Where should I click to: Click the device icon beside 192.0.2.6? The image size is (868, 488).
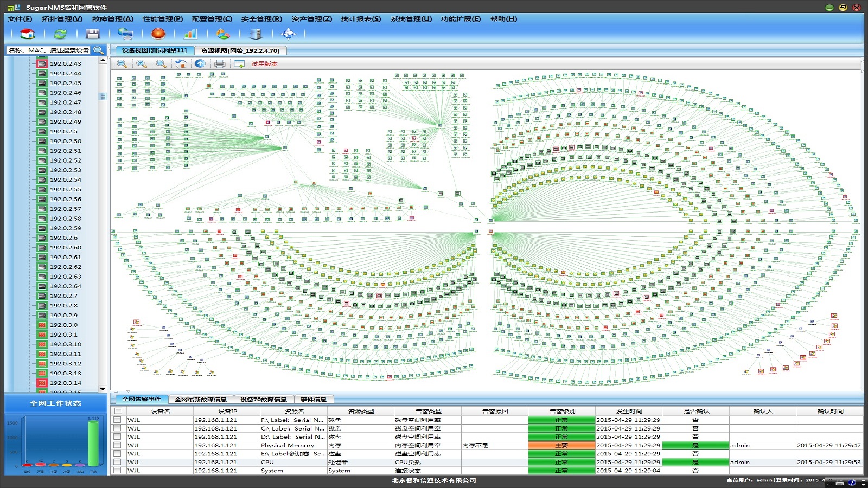click(42, 237)
